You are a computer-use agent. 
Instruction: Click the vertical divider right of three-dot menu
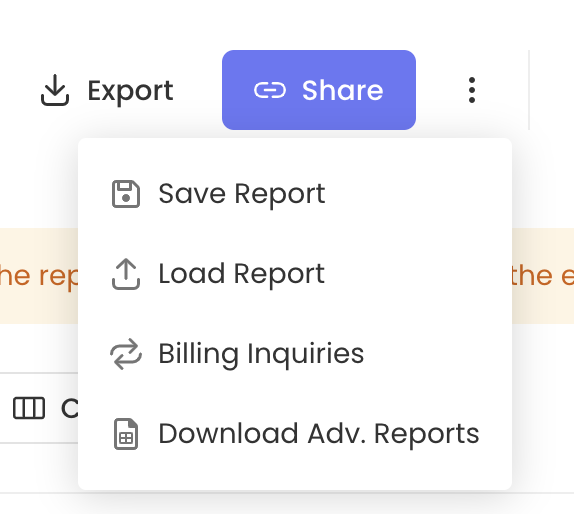(x=529, y=90)
